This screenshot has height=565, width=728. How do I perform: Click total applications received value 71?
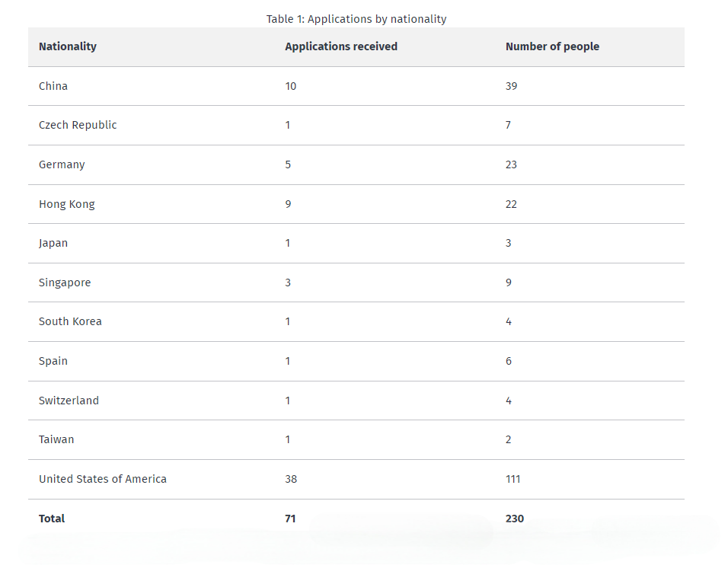pos(290,519)
